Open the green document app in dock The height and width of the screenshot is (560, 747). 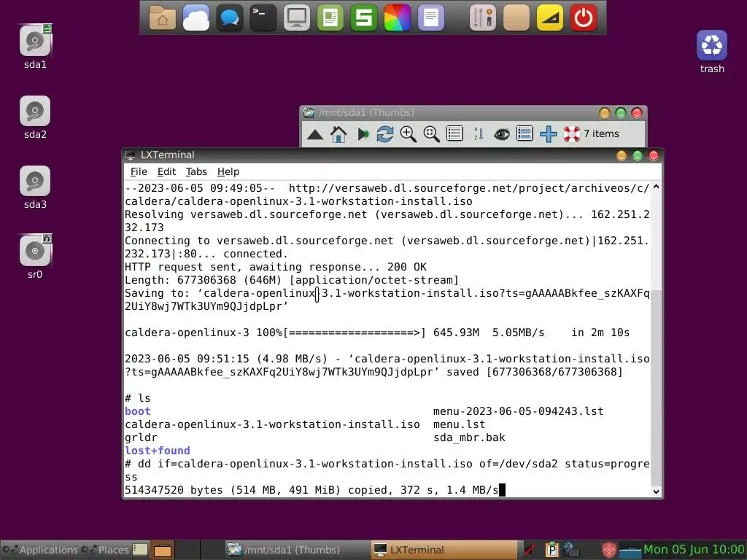[330, 18]
